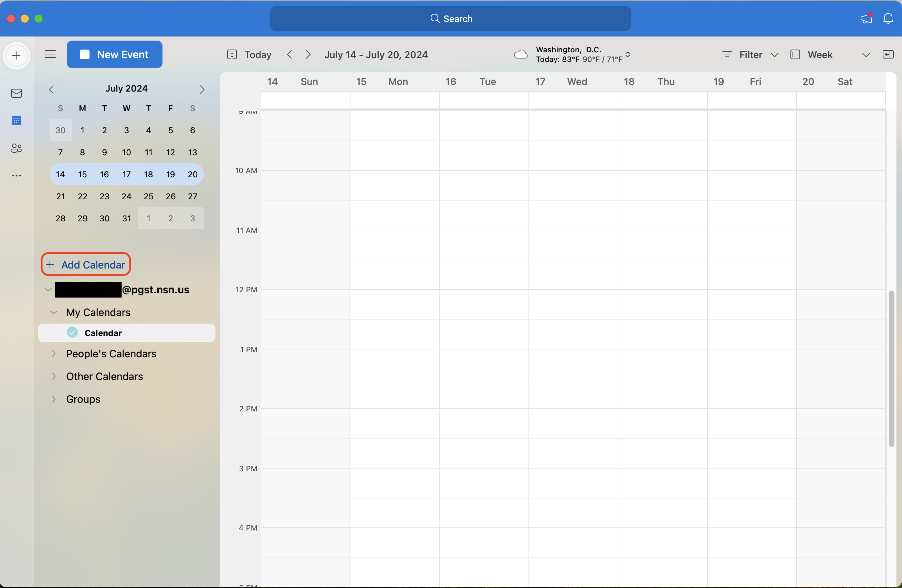The height and width of the screenshot is (588, 902).
Task: Toggle the task pane icon at top right
Action: tap(888, 54)
